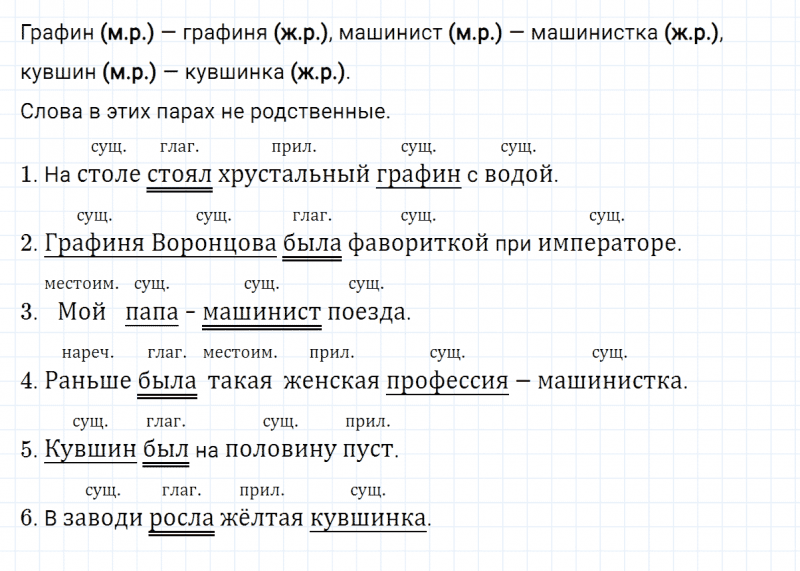Select the word 'водой'

click(521, 175)
